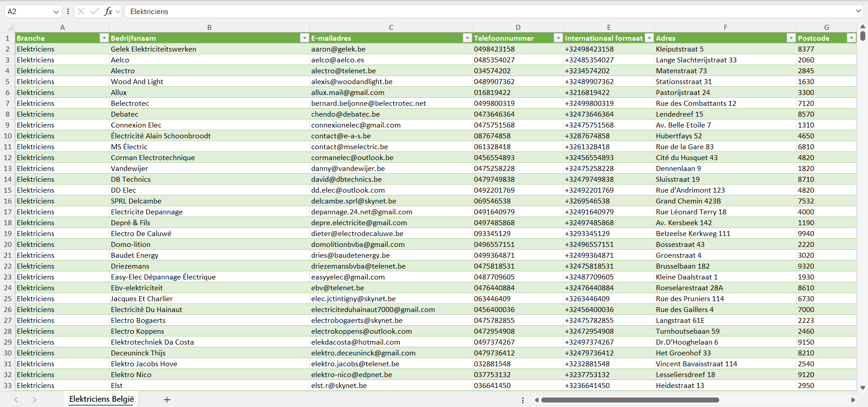Open the Postcode filter dropdown

(851, 38)
